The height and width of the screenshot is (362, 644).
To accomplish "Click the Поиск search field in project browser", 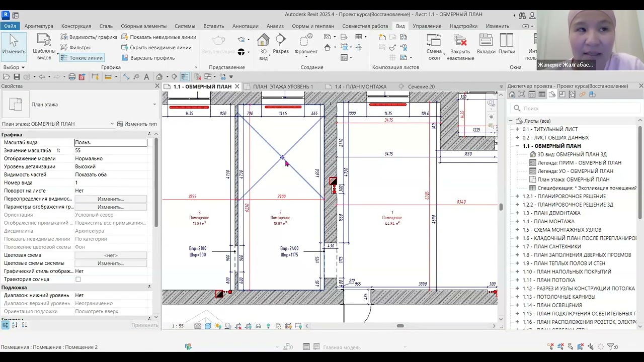I will point(575,108).
